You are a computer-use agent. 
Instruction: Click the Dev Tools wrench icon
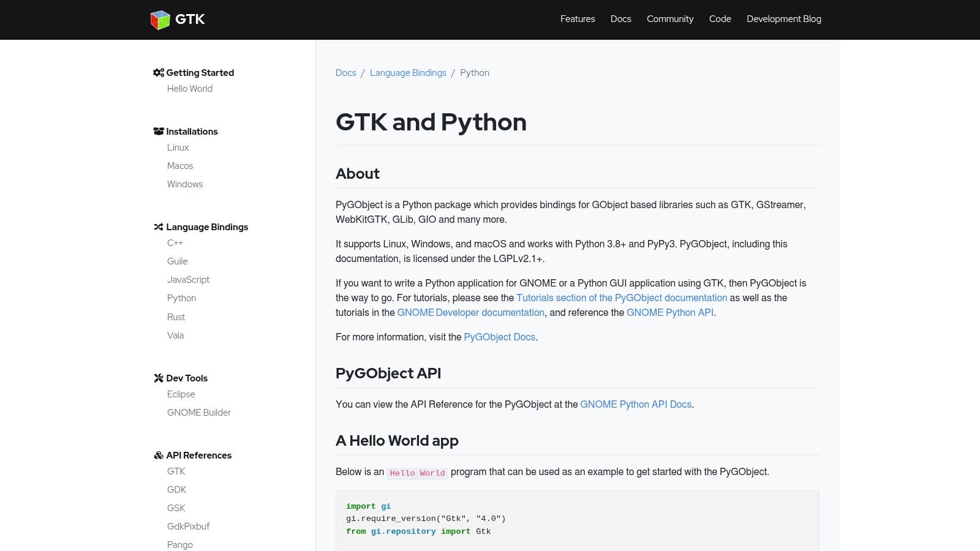[159, 378]
